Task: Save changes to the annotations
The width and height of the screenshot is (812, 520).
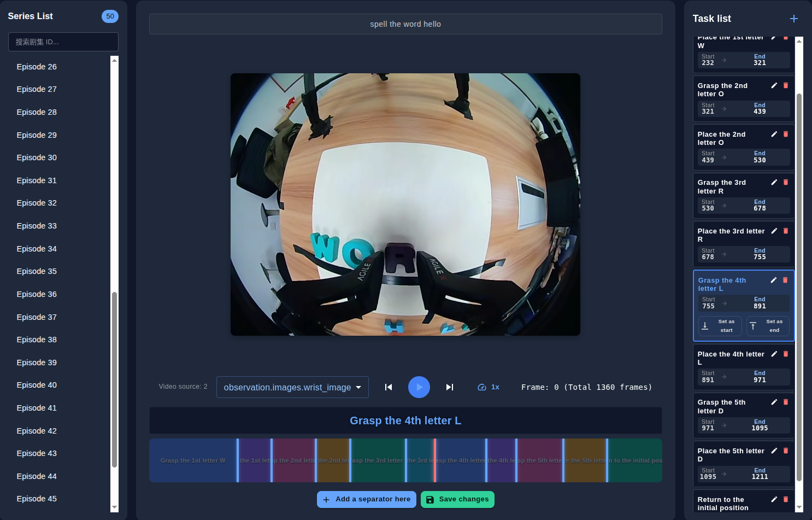Action: (457, 499)
